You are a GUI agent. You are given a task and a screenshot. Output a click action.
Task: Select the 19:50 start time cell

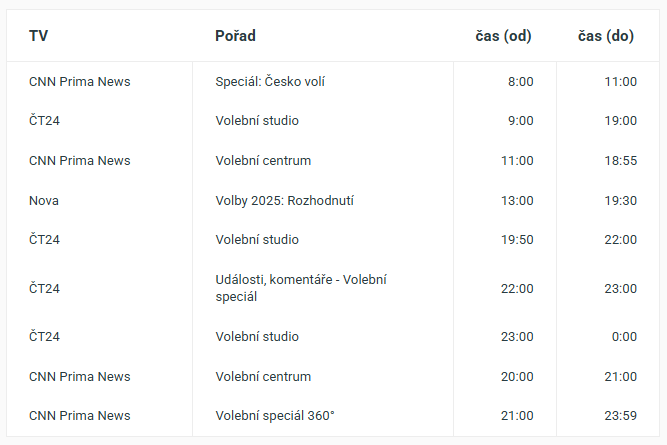[x=517, y=239]
